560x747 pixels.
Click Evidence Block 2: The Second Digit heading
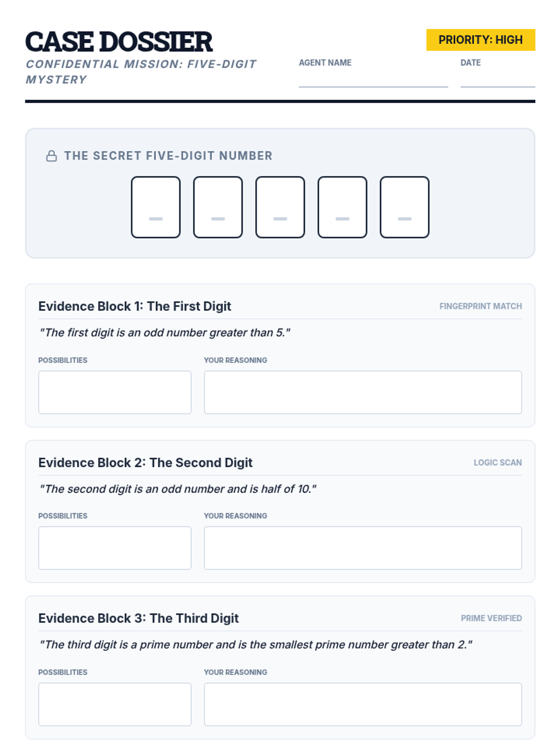pyautogui.click(x=145, y=463)
